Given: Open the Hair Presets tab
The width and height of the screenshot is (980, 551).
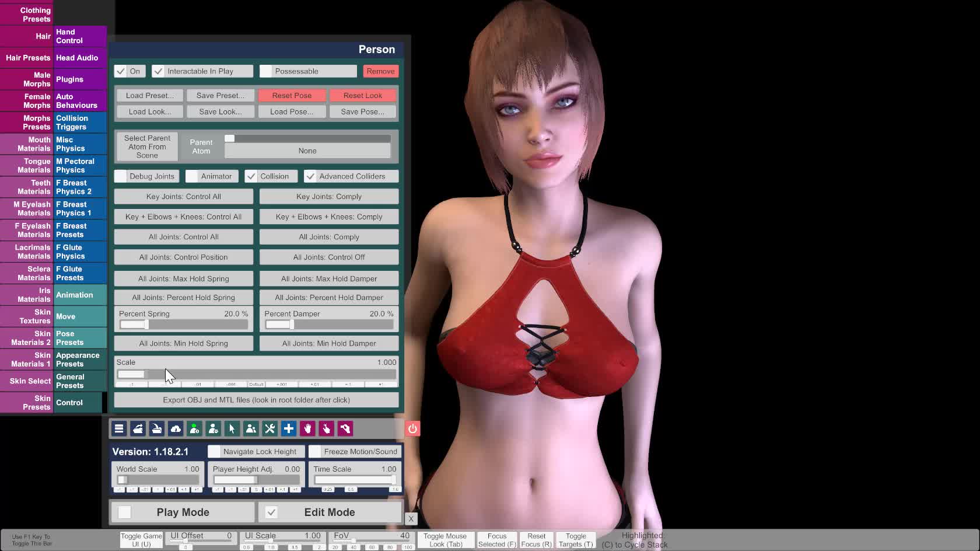Looking at the screenshot, I should (x=27, y=58).
